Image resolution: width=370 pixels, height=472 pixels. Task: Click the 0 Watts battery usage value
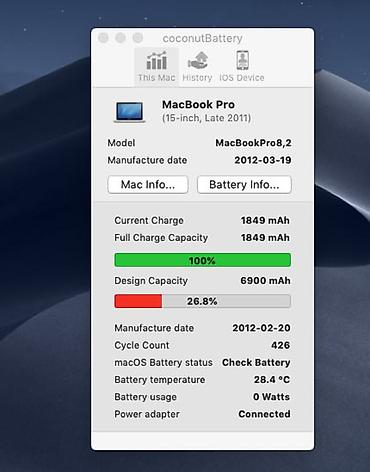pyautogui.click(x=271, y=397)
